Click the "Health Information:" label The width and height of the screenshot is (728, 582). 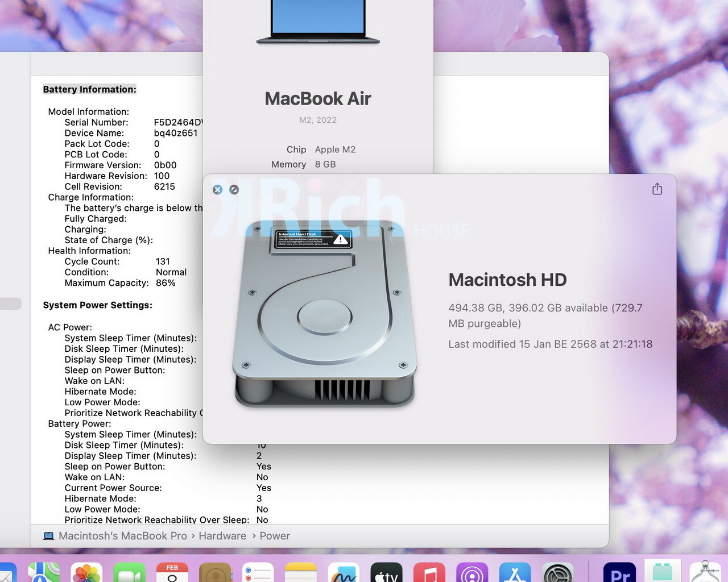[x=89, y=251]
